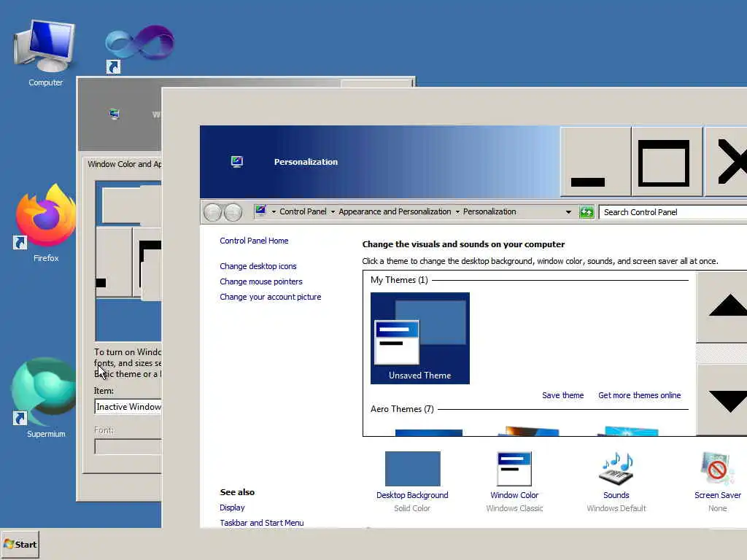
Task: Click the appearance preview in back window
Action: tap(128, 260)
